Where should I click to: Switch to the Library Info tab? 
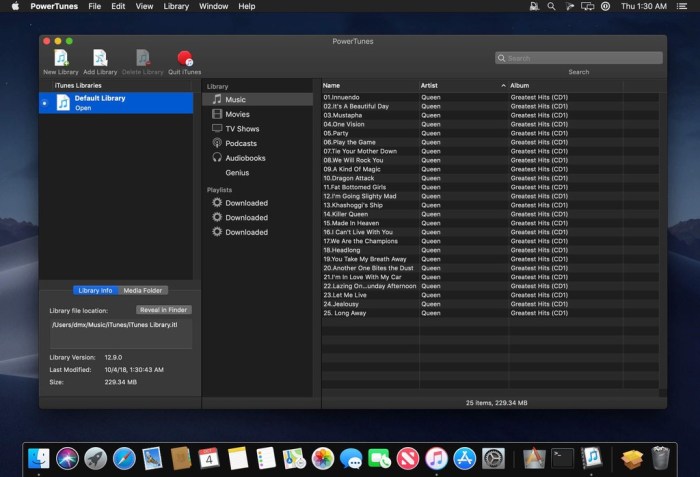(x=95, y=290)
